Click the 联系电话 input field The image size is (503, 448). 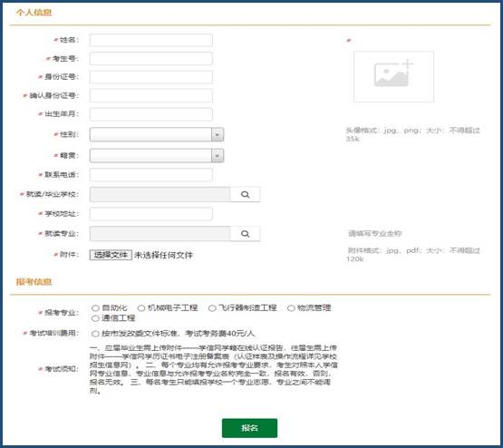point(151,175)
